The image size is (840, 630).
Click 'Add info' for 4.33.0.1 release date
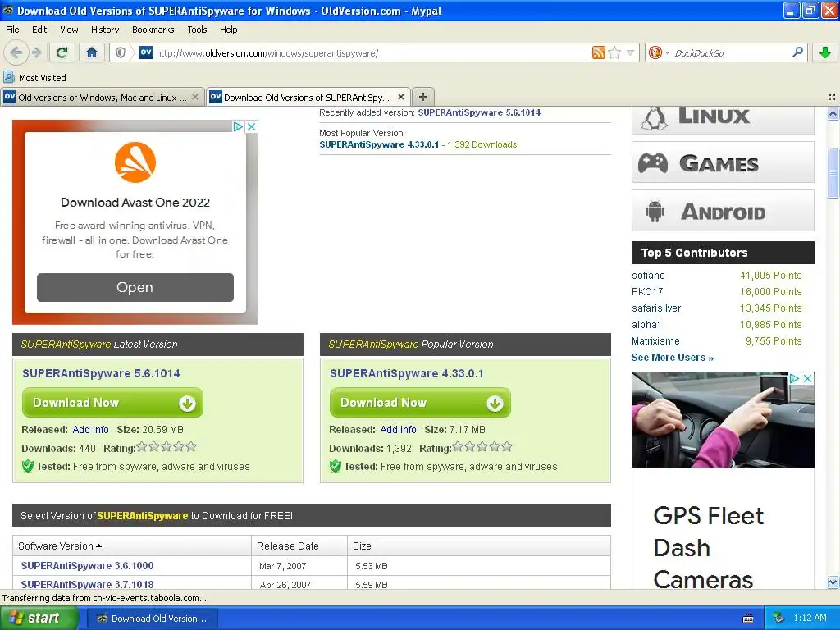398,430
